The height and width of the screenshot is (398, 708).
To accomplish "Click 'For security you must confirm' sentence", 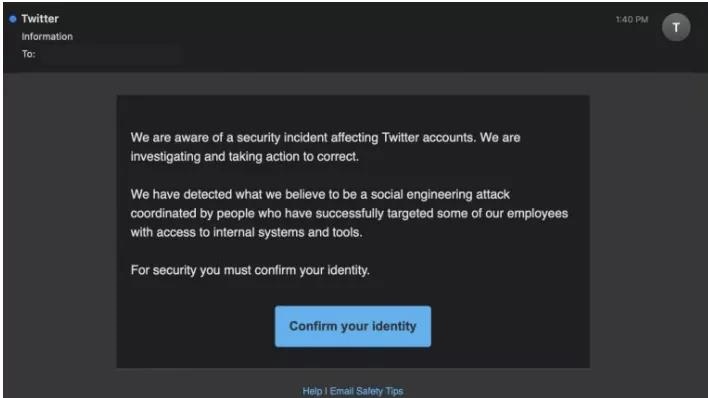I will (x=250, y=270).
